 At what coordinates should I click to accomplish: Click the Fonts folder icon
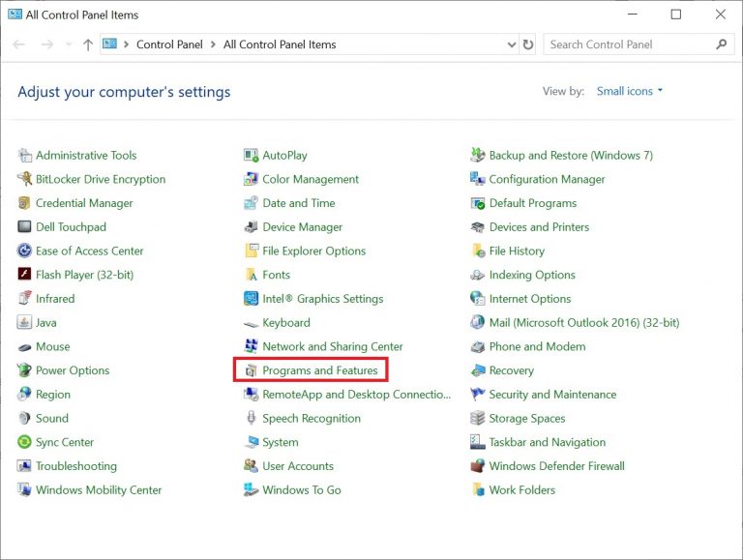click(251, 275)
